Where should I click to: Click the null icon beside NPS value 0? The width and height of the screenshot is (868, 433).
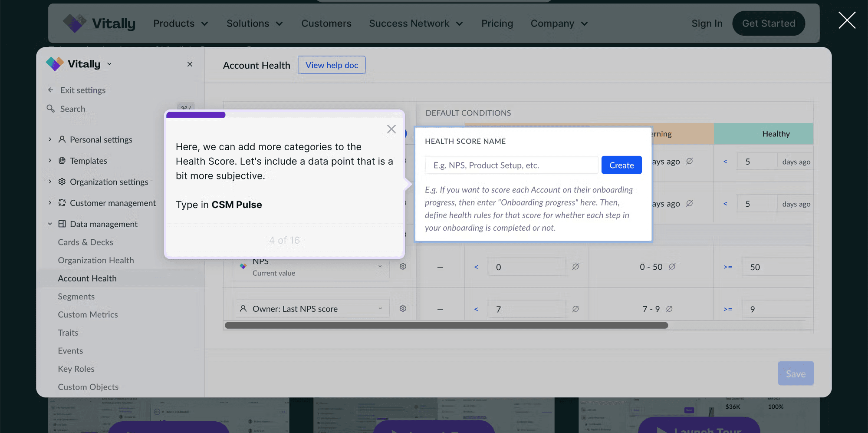pyautogui.click(x=575, y=267)
